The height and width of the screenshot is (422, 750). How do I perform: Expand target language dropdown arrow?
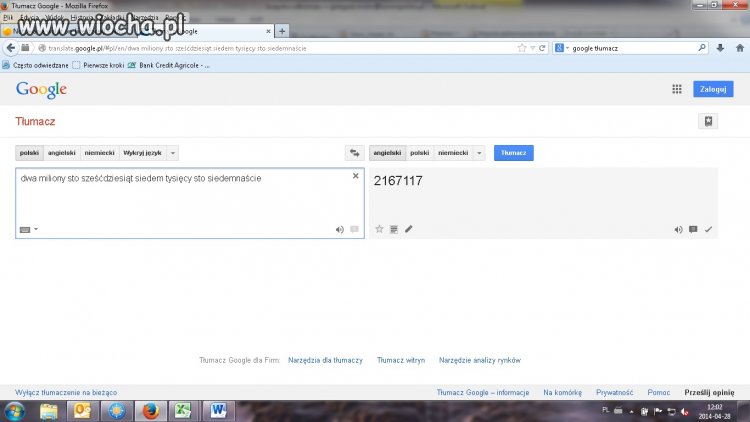tap(479, 153)
